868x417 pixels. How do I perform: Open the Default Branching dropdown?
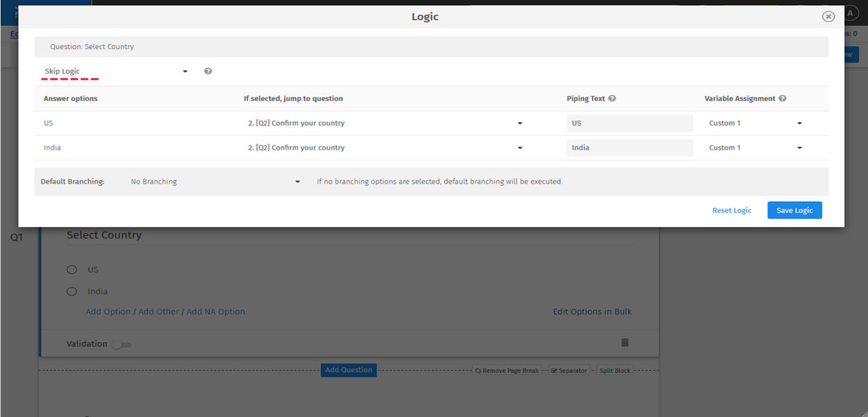pyautogui.click(x=297, y=181)
